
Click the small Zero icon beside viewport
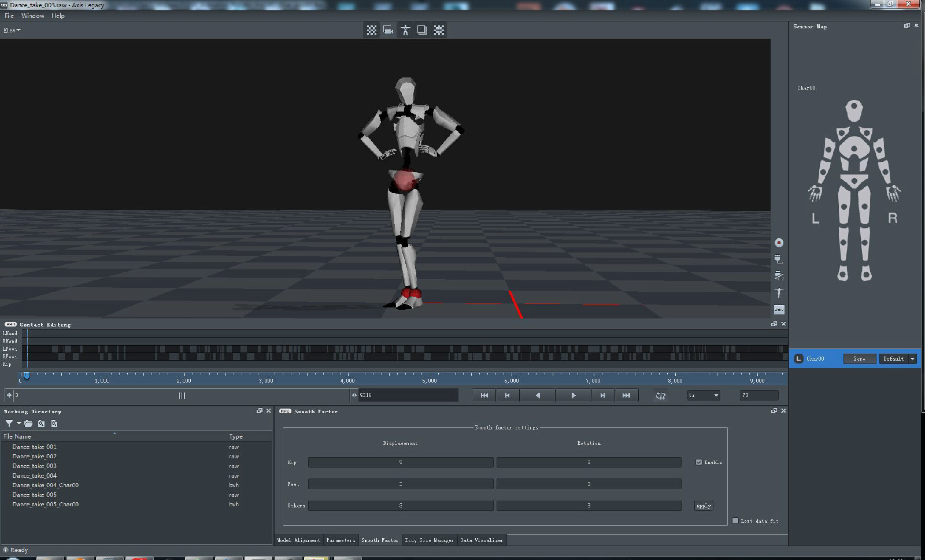pyautogui.click(x=779, y=310)
